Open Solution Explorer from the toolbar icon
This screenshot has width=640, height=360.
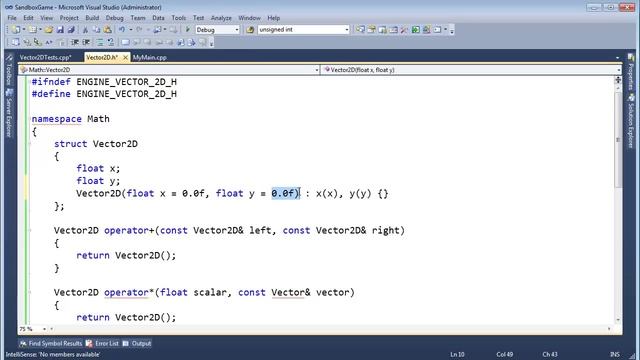click(x=360, y=30)
